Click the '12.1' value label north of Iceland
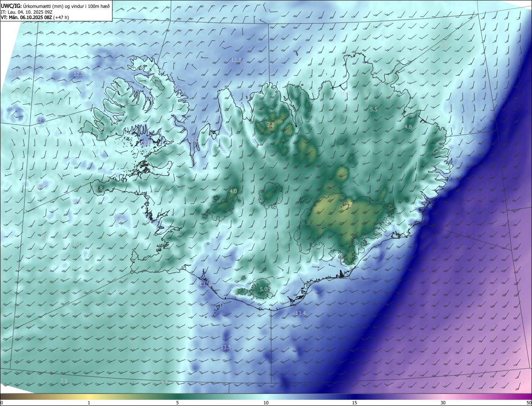 pos(236,60)
